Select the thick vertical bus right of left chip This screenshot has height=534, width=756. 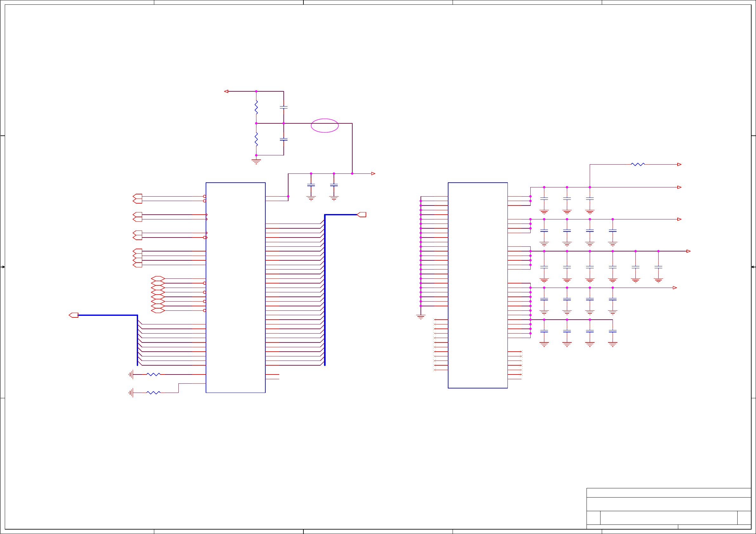click(x=325, y=290)
